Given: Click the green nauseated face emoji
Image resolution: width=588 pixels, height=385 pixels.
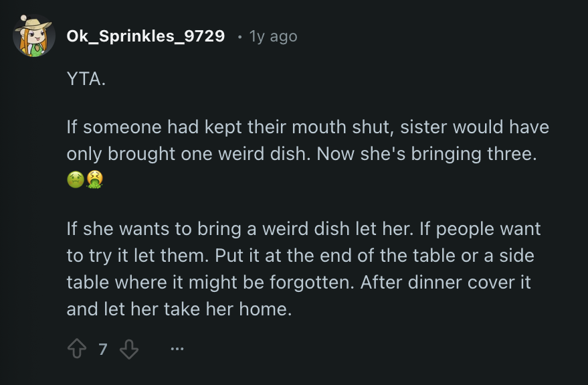Looking at the screenshot, I should click(76, 180).
